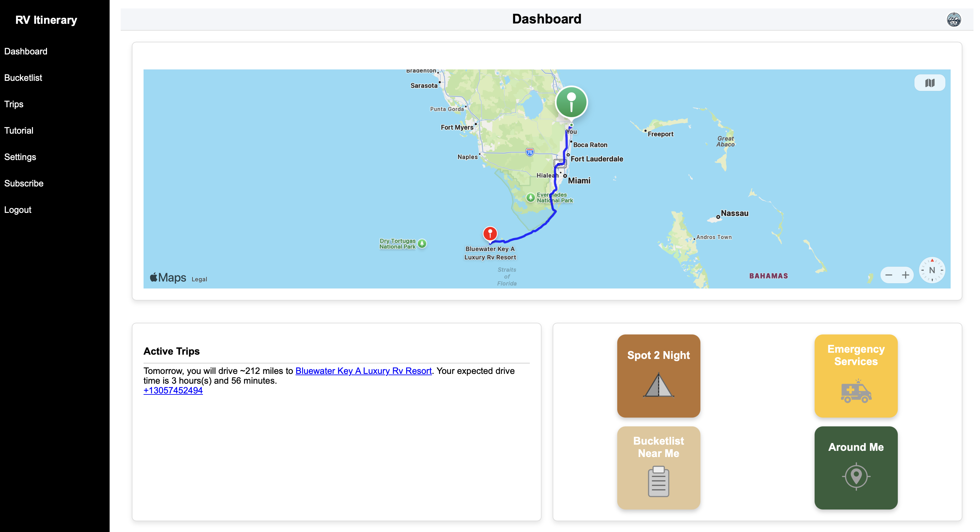Click the Andros Town map label
The image size is (980, 532).
(714, 237)
